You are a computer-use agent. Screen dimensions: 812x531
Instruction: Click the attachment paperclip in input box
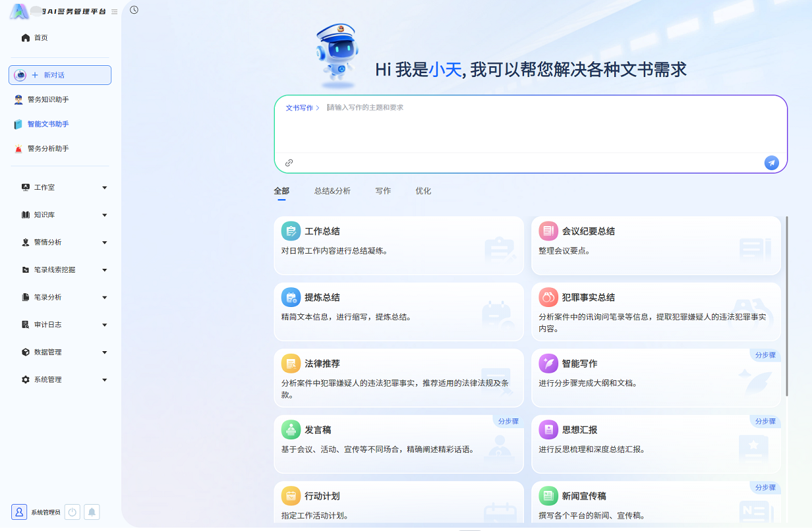coord(289,162)
